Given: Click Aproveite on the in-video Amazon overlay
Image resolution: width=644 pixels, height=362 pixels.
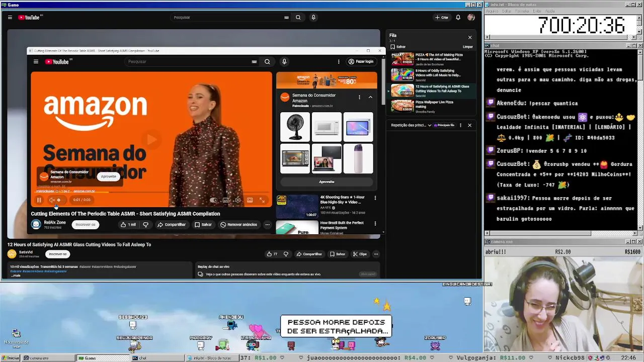Looking at the screenshot, I should click(x=108, y=176).
